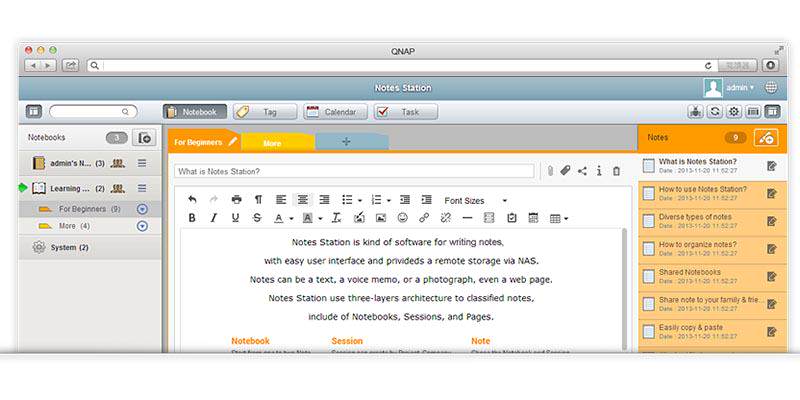Open the Font Sizes dropdown
This screenshot has height=400, width=800.
click(x=475, y=201)
